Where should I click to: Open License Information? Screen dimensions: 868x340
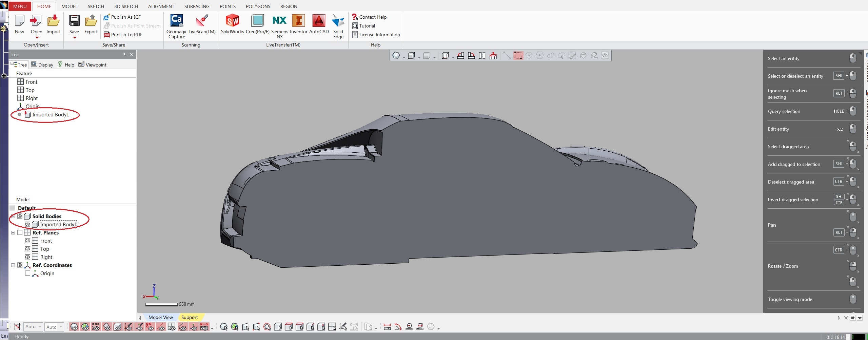tap(379, 35)
